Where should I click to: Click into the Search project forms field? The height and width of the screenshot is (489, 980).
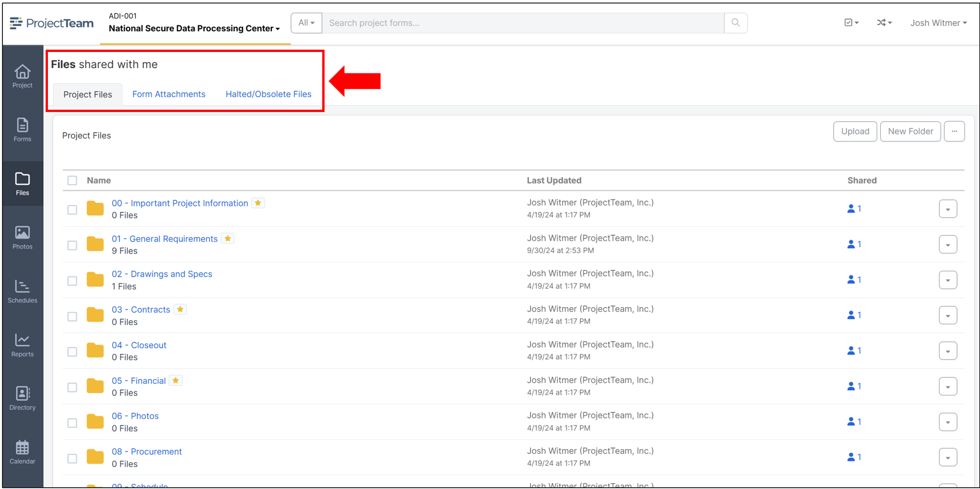click(523, 23)
